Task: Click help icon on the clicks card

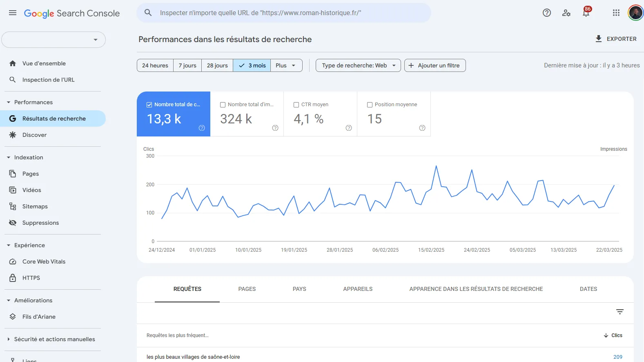Action: pos(202,128)
